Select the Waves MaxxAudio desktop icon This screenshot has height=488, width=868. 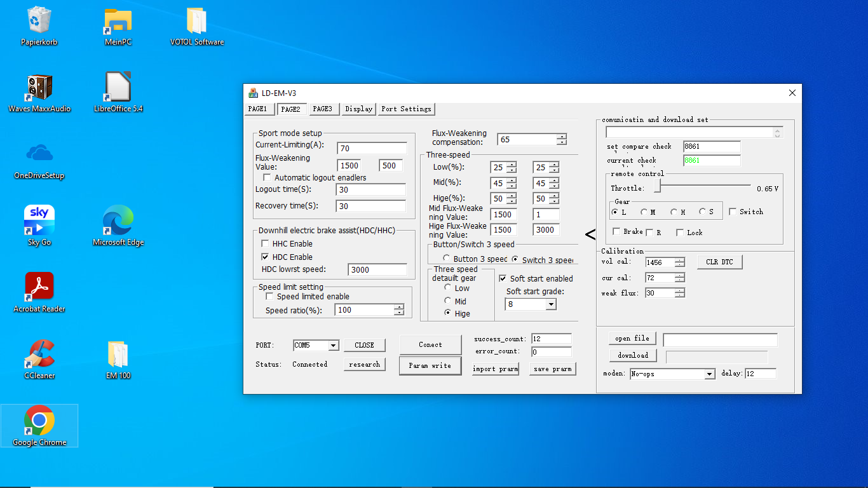[39, 88]
